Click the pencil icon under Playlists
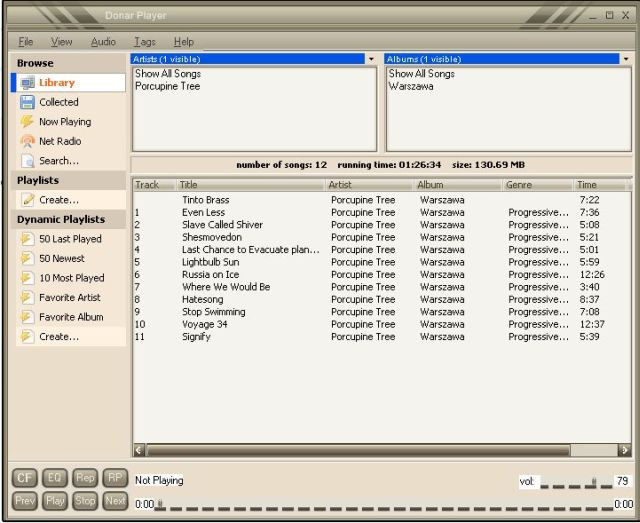 coord(27,200)
